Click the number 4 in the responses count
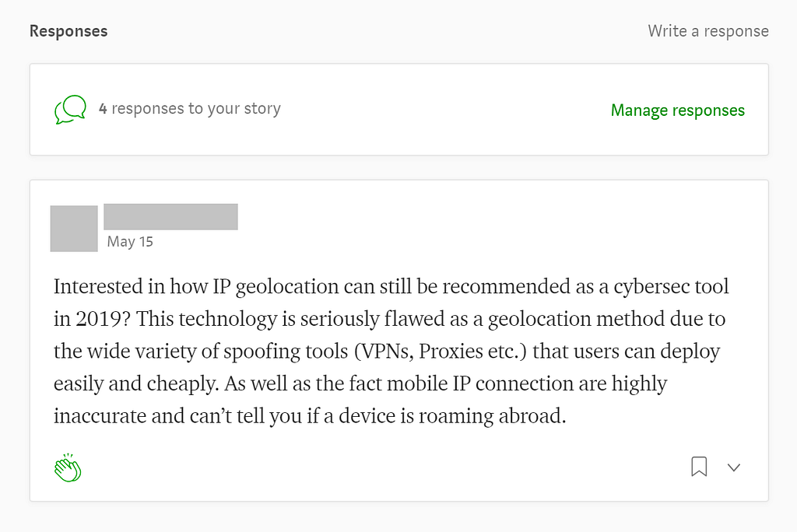This screenshot has width=797, height=532. [x=103, y=109]
